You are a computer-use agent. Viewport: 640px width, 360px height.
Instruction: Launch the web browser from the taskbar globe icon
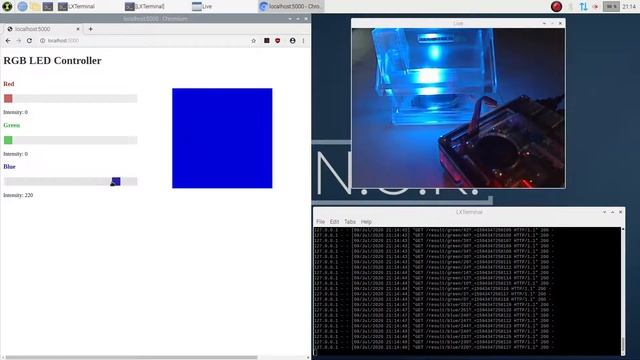(22, 6)
